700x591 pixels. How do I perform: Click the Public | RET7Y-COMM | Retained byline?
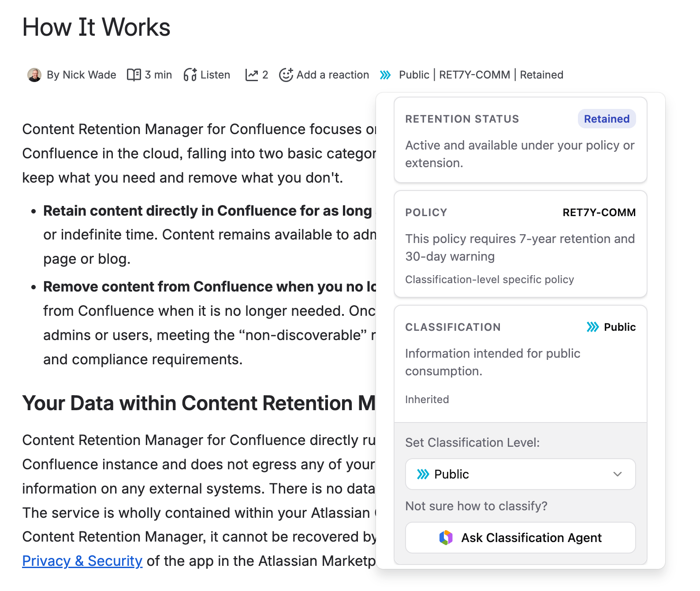[x=481, y=75]
